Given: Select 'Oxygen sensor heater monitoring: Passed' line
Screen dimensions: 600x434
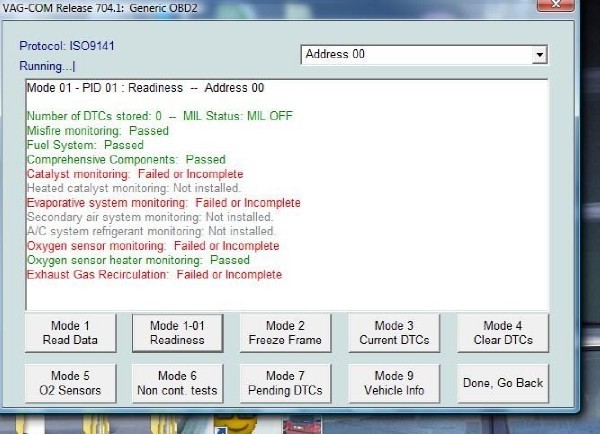Looking at the screenshot, I should [x=138, y=260].
